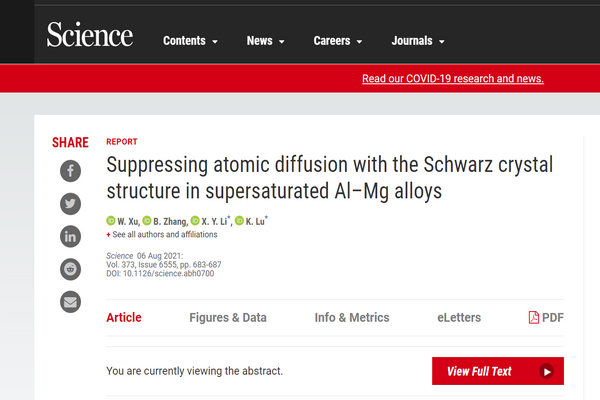The image size is (600, 400).
Task: Open the eLetters tab
Action: [459, 317]
